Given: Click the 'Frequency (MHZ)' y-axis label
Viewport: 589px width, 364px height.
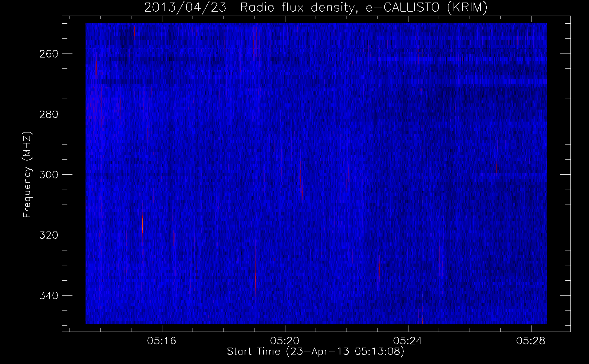Looking at the screenshot, I should [27, 174].
